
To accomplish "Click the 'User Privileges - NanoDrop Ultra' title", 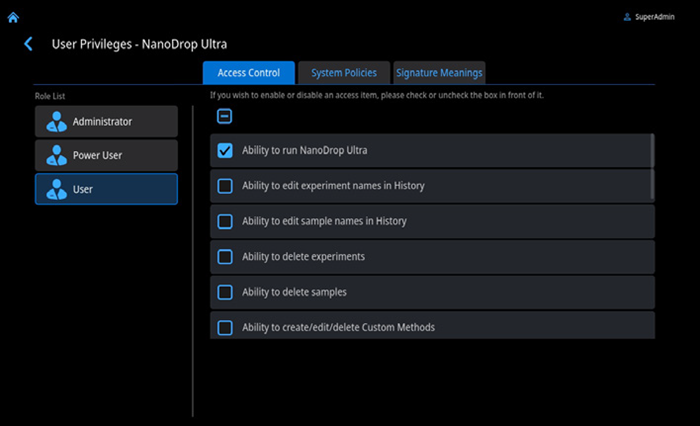I will click(139, 44).
